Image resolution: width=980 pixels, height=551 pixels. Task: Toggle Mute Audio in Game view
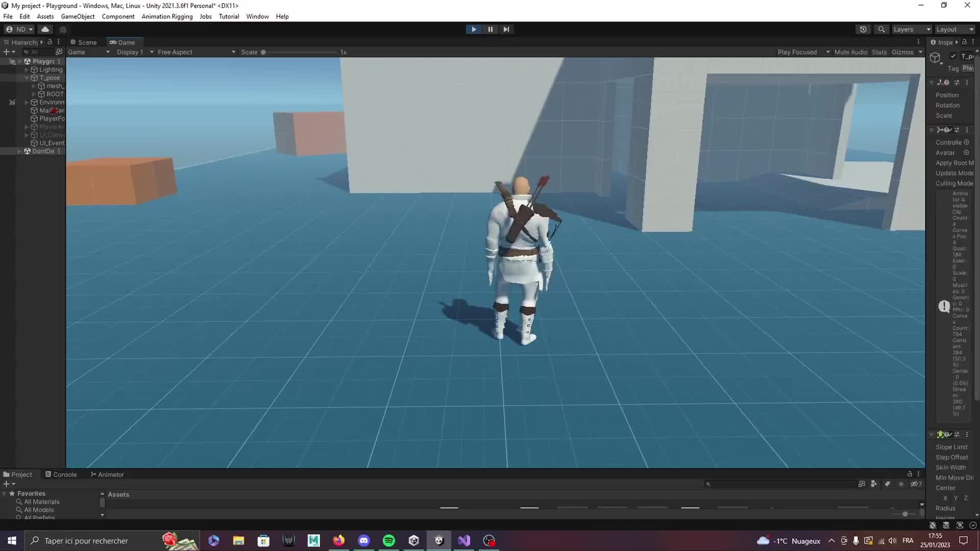point(850,52)
